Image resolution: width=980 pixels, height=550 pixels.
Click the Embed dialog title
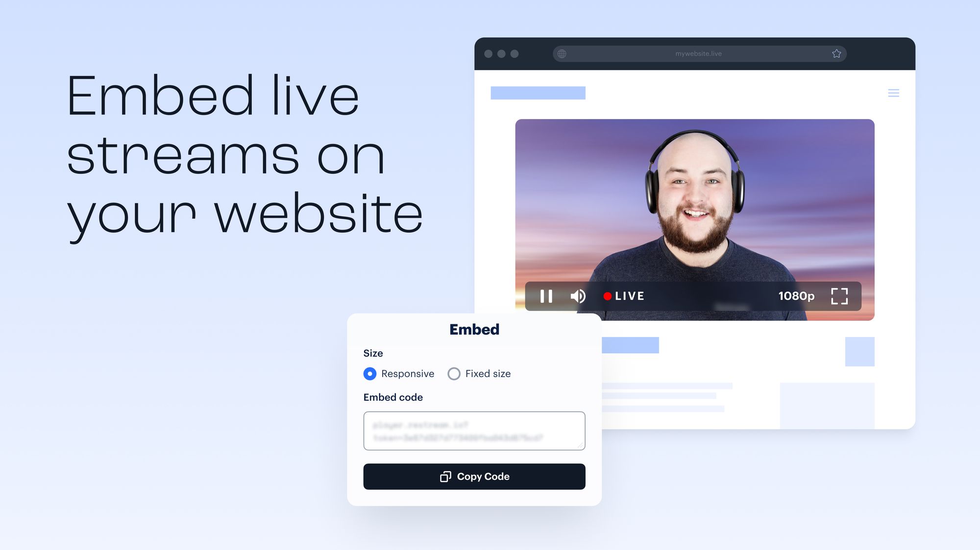[474, 330]
